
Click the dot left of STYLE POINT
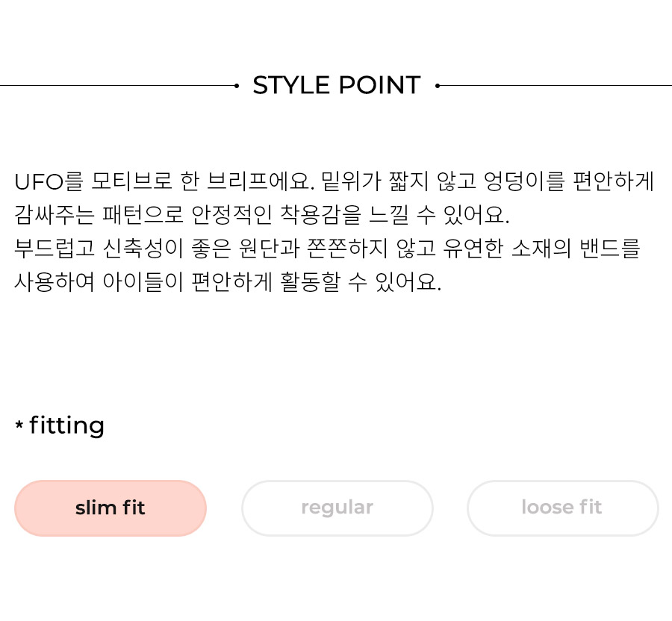click(x=237, y=86)
